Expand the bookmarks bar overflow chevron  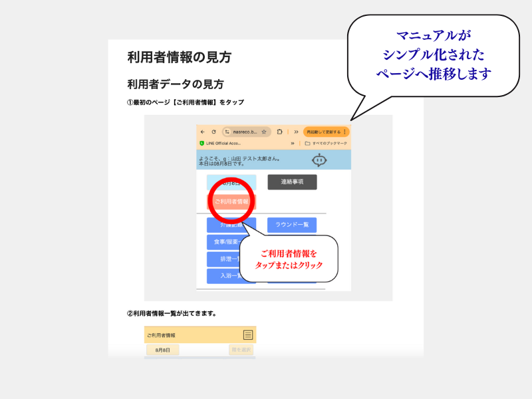(293, 143)
